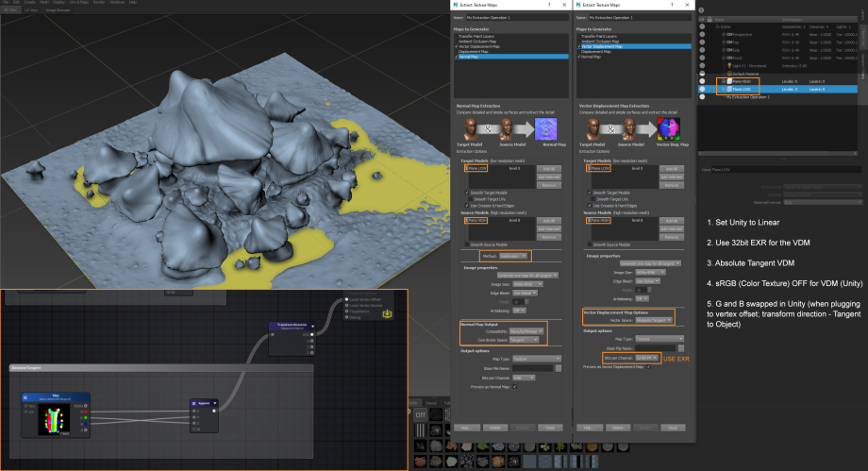Click the Perspective camera icon in Object List
The width and height of the screenshot is (868, 471).
[729, 34]
